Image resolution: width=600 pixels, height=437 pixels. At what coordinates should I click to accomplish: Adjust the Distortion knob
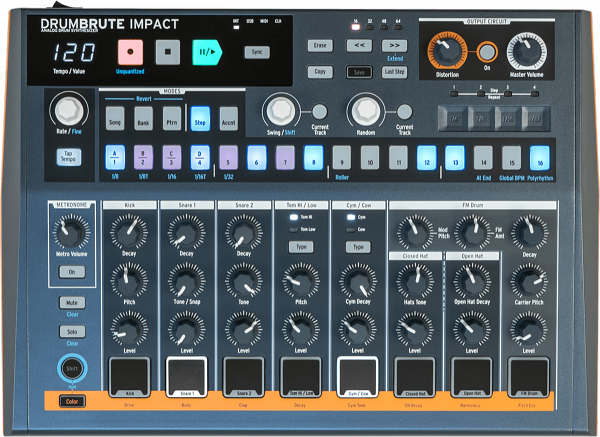(447, 51)
